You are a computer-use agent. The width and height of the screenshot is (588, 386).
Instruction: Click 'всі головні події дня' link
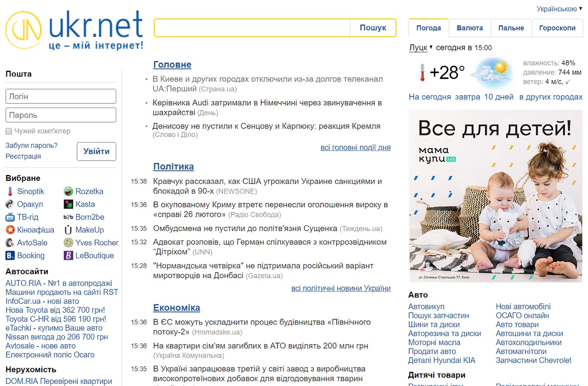click(356, 148)
